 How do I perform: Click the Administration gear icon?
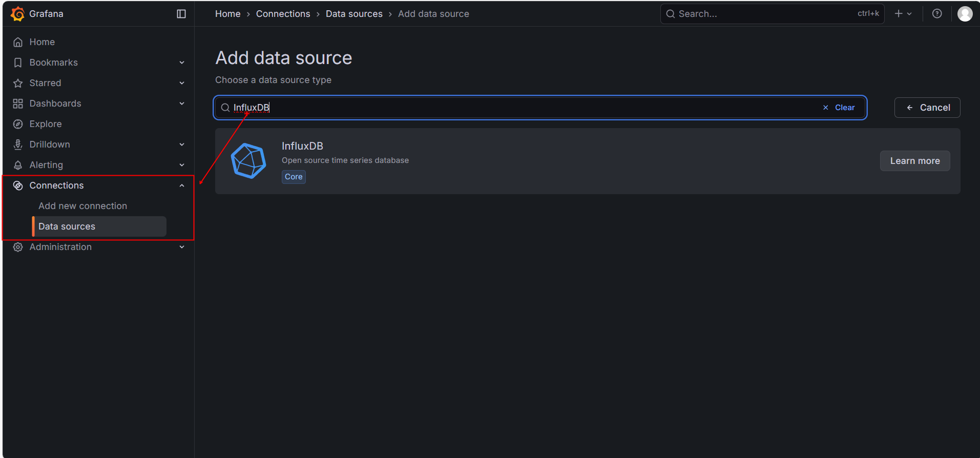[18, 247]
